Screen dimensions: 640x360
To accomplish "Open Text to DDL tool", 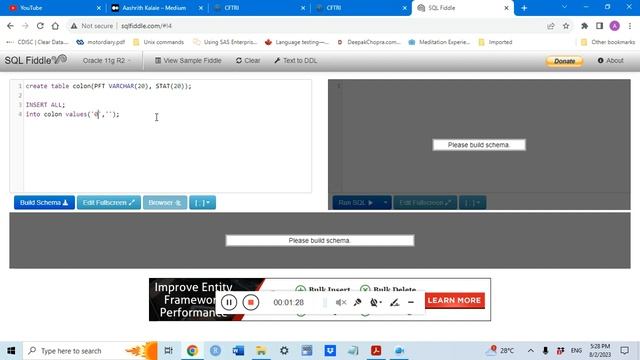I will point(296,60).
